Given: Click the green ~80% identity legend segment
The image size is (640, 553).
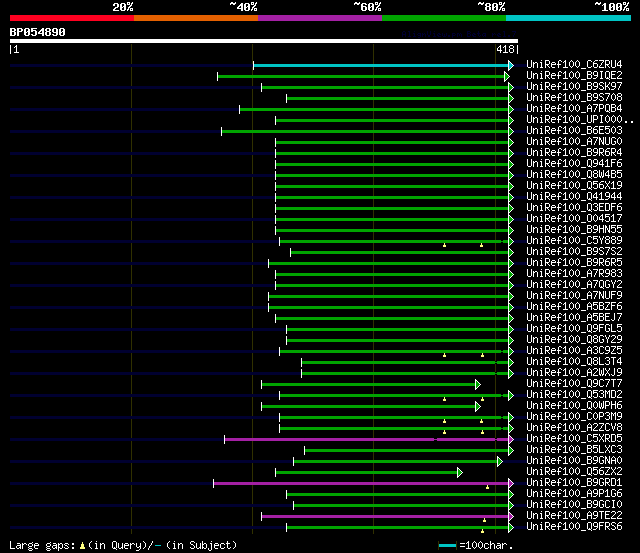Looking at the screenshot, I should point(444,18).
